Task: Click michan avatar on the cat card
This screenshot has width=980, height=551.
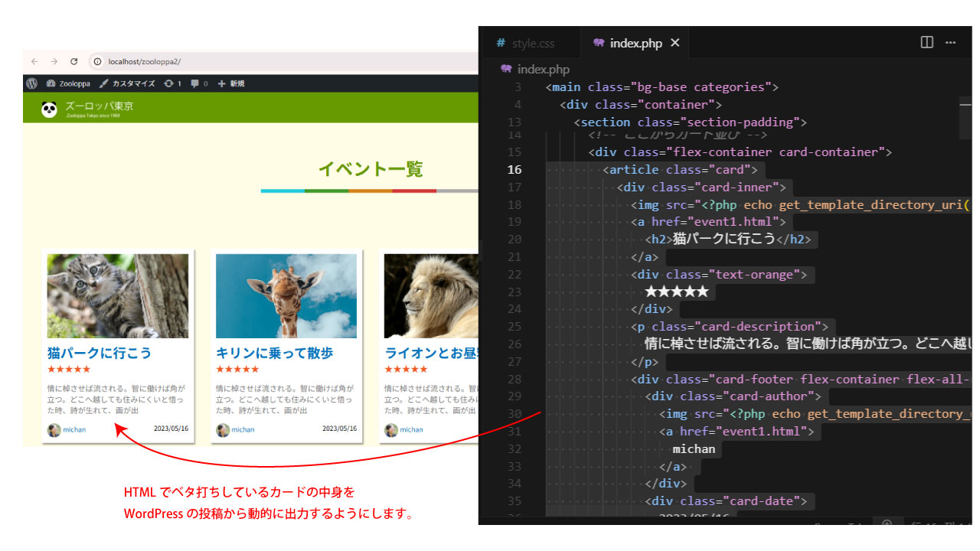Action: (x=54, y=430)
